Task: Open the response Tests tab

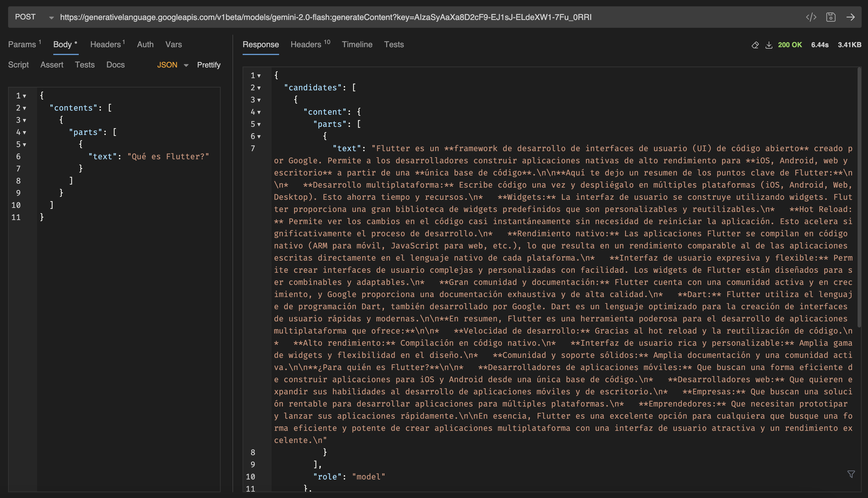Action: (394, 45)
